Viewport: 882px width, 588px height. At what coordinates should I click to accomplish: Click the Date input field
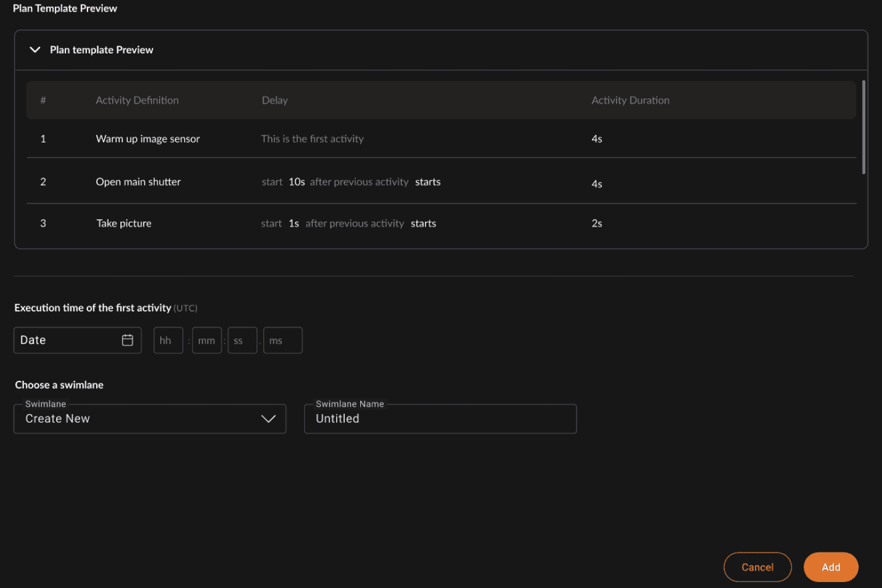point(78,340)
